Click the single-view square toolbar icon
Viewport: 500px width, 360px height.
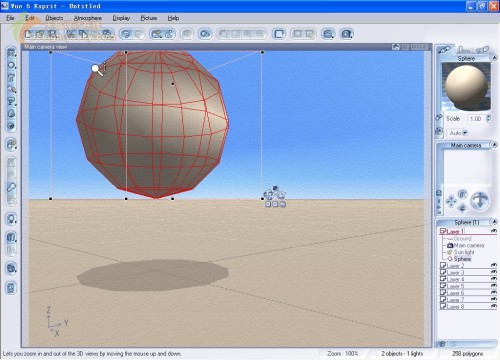click(279, 34)
